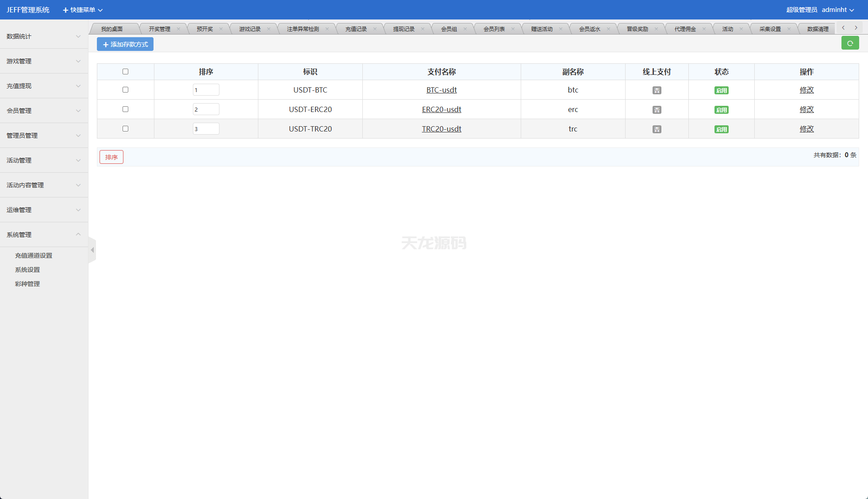Click the 否 online payment badge for USDT-TRC20

pos(657,129)
